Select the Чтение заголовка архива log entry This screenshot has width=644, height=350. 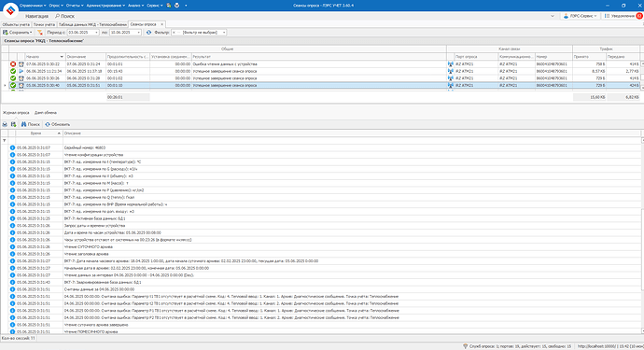click(325, 254)
